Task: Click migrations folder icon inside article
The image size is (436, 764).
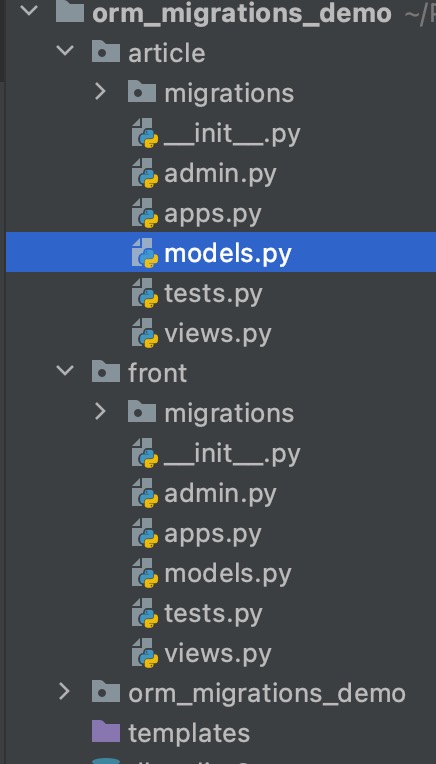Action: point(142,92)
